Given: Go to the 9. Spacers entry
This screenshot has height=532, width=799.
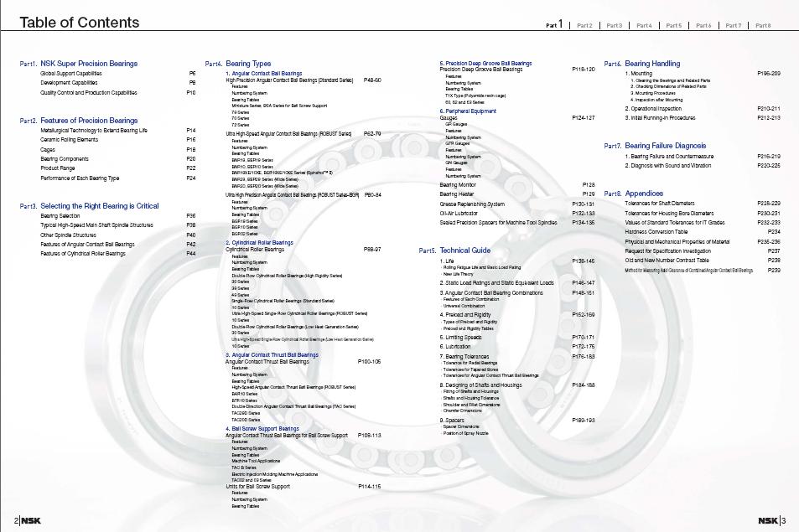Looking at the screenshot, I should (x=452, y=421).
